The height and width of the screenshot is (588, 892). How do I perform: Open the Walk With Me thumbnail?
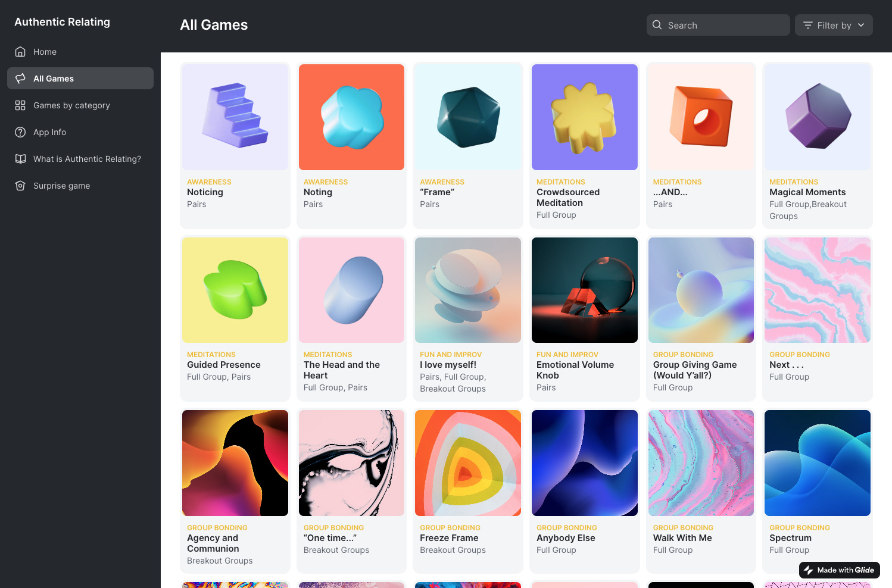tap(701, 463)
